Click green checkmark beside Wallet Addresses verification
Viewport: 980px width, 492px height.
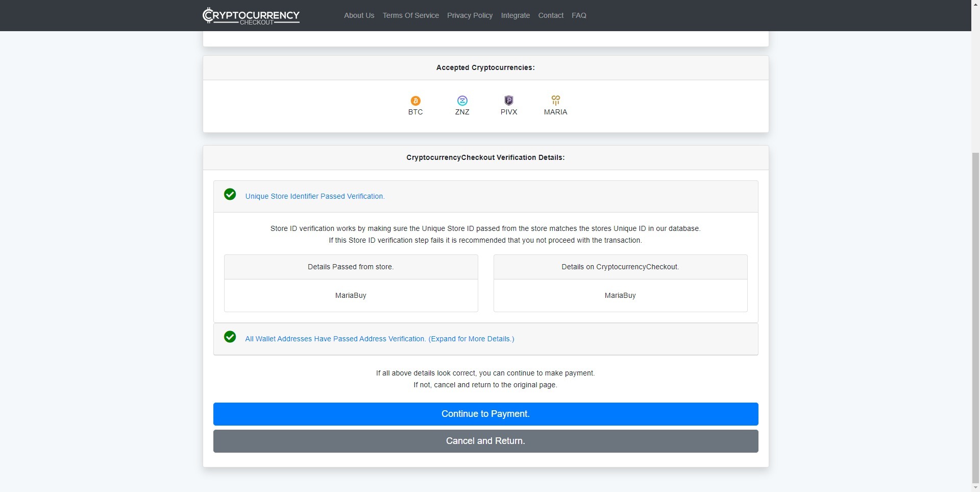(230, 337)
